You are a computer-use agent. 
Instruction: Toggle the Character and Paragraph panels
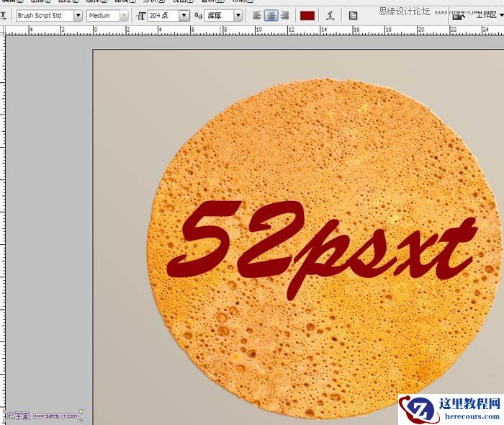point(353,16)
